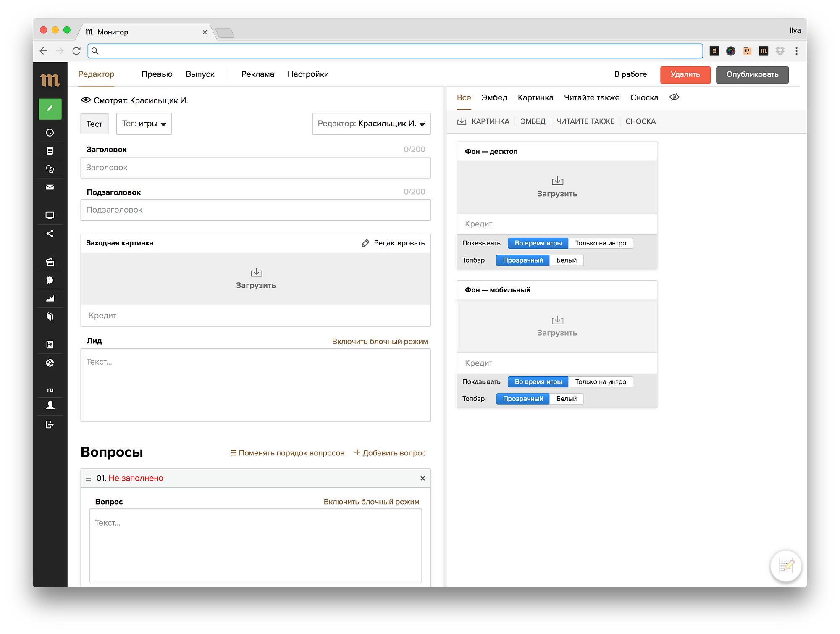The width and height of the screenshot is (840, 634).
Task: Select the Эмбед filter tab
Action: point(494,98)
